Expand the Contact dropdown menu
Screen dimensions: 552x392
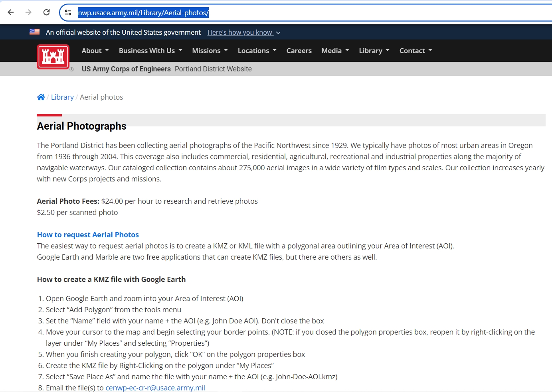click(415, 51)
